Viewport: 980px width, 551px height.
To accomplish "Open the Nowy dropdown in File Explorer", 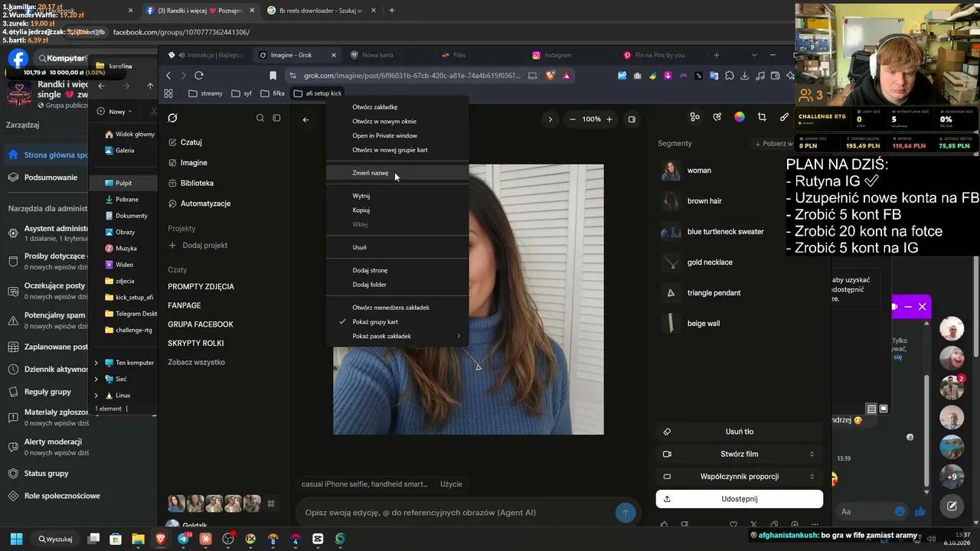I will 115,112.
